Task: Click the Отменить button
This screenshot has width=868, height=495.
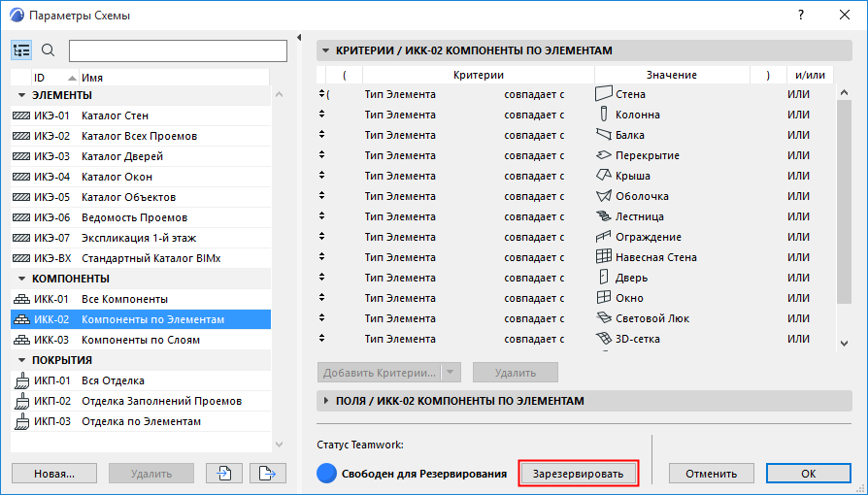Action: 711,474
